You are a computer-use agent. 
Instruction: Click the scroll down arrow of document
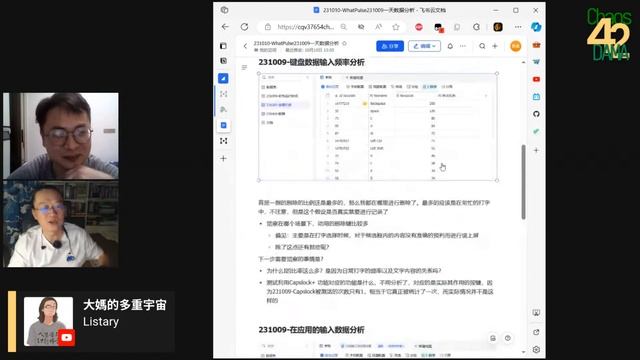click(x=523, y=351)
